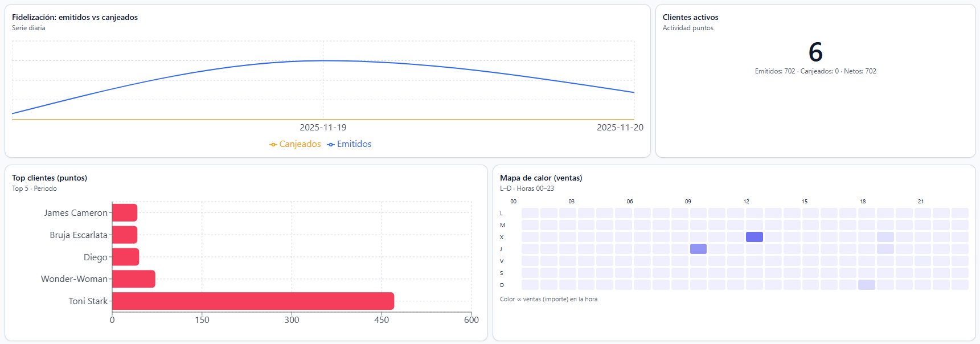Click the Toni Stark name label

88,301
